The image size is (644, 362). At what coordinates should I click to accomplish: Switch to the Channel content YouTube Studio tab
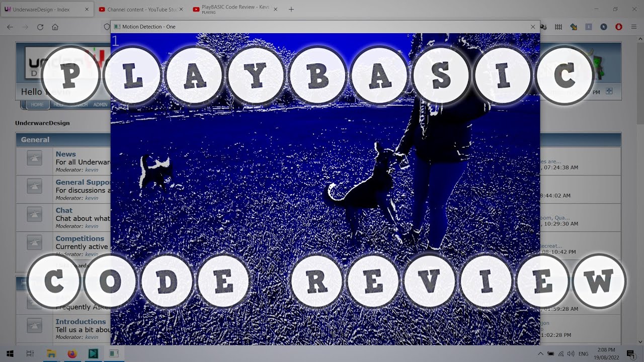click(x=141, y=9)
